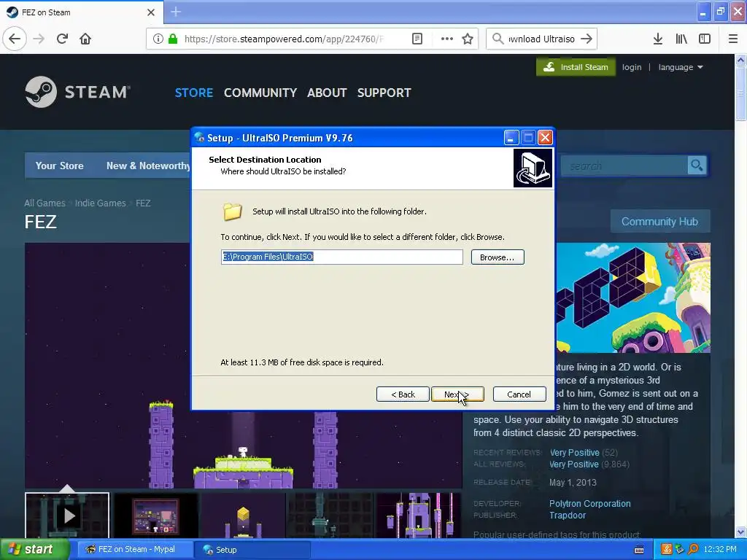Viewport: 747px width, 560px height.
Task: Select the second screenshot thumbnail
Action: (156, 516)
